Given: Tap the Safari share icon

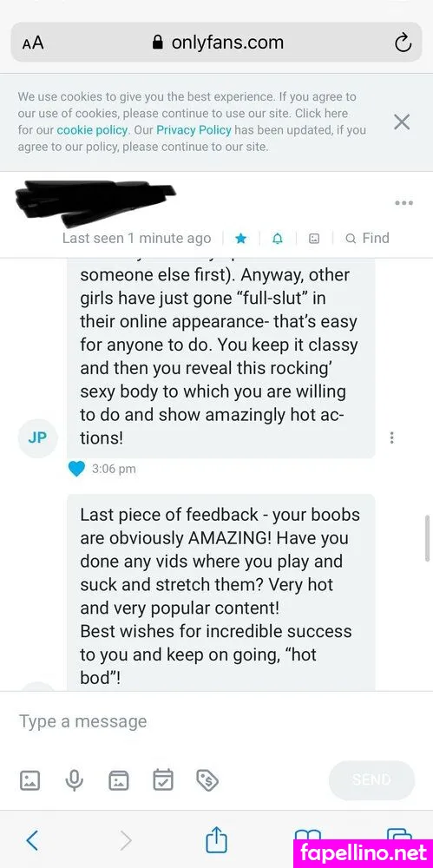Looking at the screenshot, I should 217,839.
